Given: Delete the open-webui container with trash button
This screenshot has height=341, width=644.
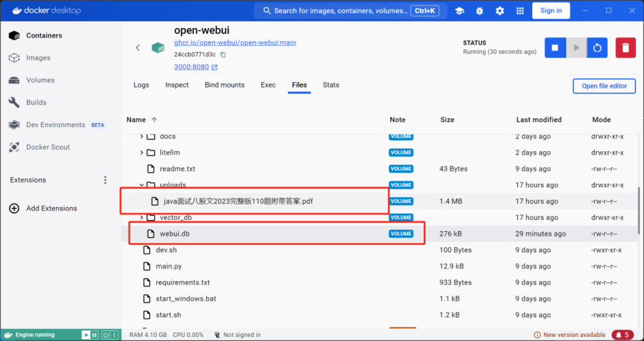Looking at the screenshot, I should click(x=625, y=48).
